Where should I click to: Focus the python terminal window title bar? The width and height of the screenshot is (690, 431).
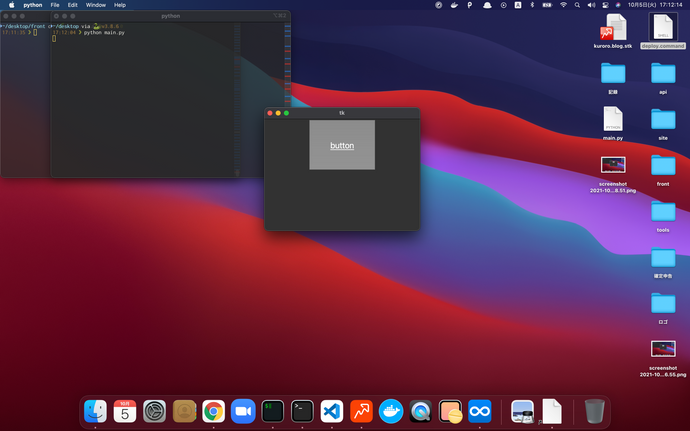[x=170, y=16]
